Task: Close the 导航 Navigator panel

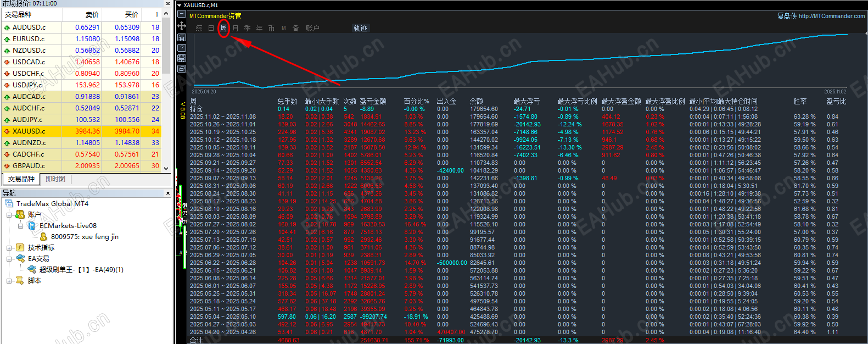Action: pyautogui.click(x=168, y=193)
